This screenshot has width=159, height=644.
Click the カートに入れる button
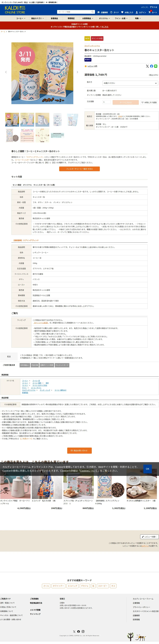tap(126, 102)
